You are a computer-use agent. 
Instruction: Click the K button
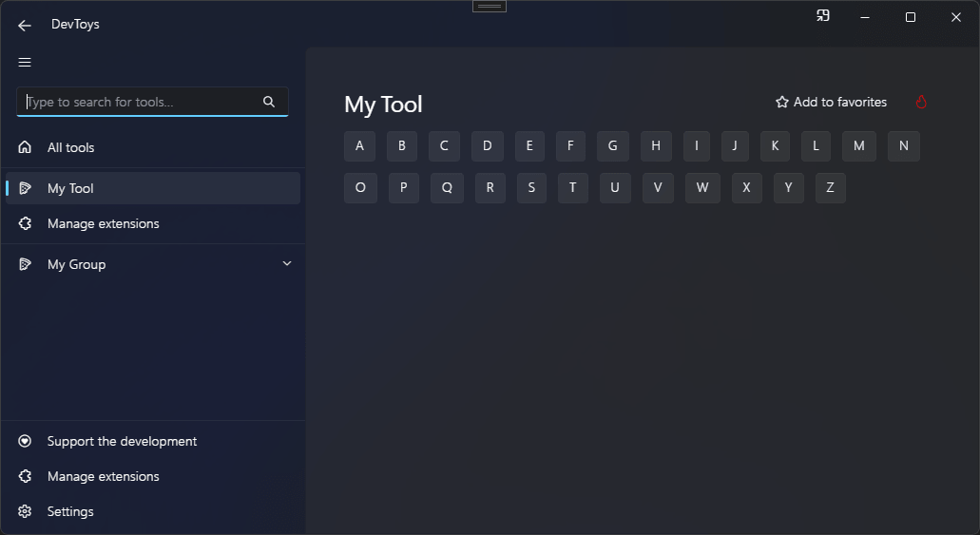(x=775, y=146)
